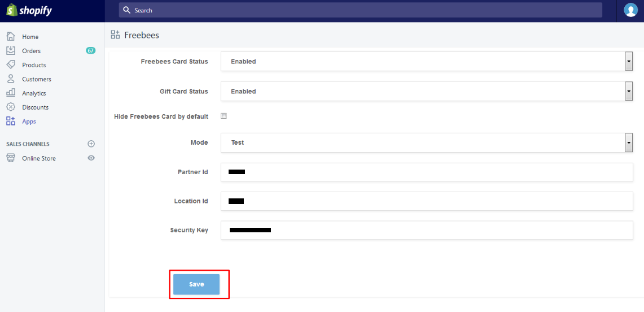The image size is (644, 312).
Task: Open Orders in sidebar
Action: coord(31,51)
